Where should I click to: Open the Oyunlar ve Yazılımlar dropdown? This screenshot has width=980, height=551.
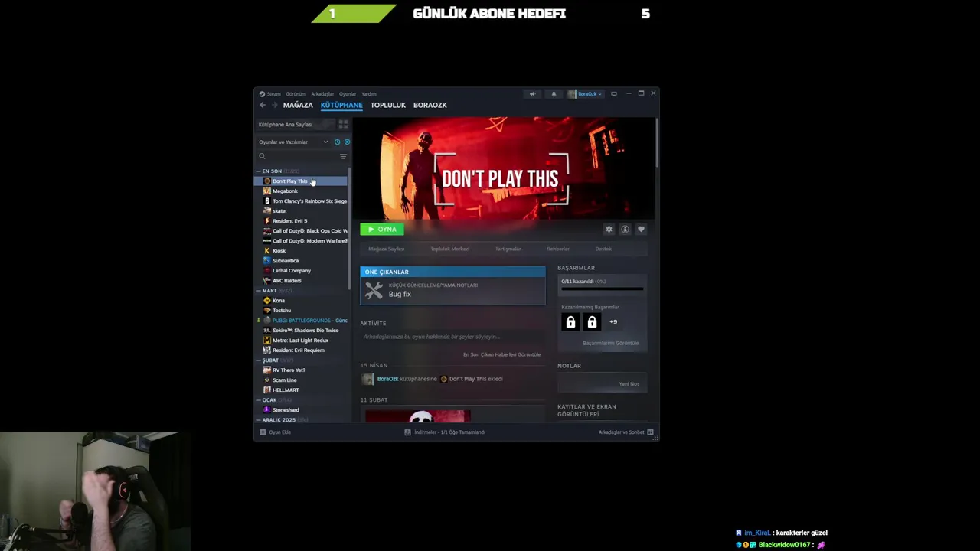point(293,142)
